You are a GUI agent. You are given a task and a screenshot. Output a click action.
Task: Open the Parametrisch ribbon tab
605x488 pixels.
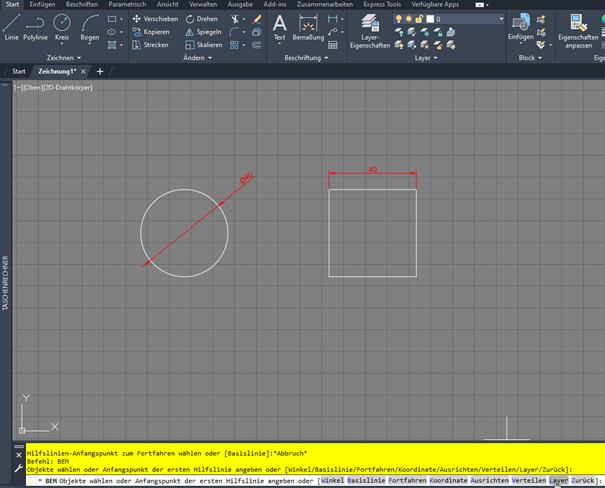click(x=127, y=4)
